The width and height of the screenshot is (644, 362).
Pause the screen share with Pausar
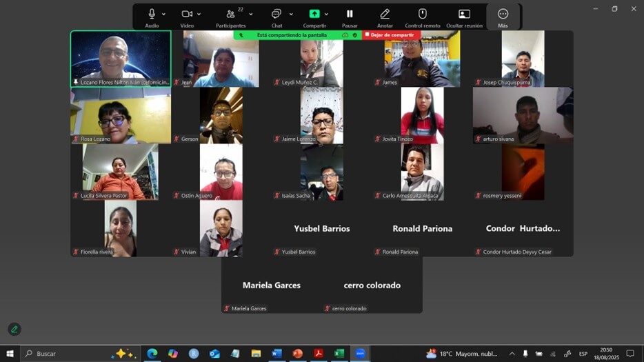coord(350,14)
